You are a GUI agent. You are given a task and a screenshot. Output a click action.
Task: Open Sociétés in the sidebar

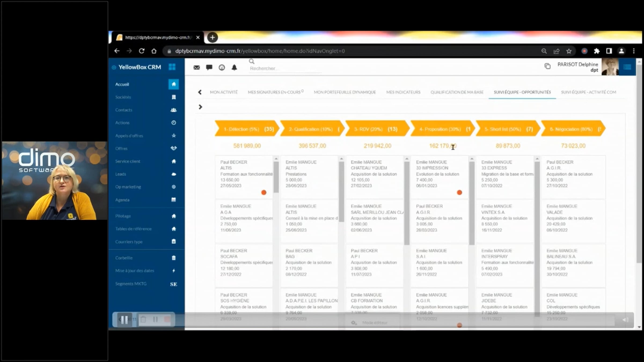point(123,97)
